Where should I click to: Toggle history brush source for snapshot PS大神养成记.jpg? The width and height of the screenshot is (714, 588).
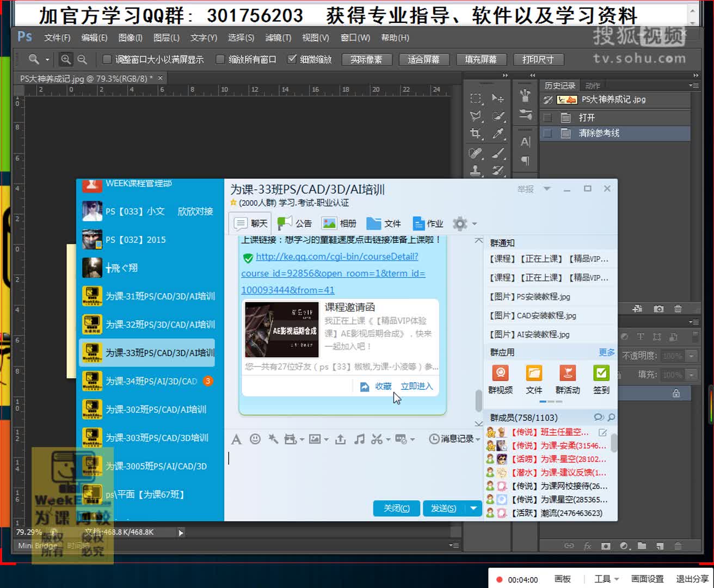pyautogui.click(x=547, y=100)
